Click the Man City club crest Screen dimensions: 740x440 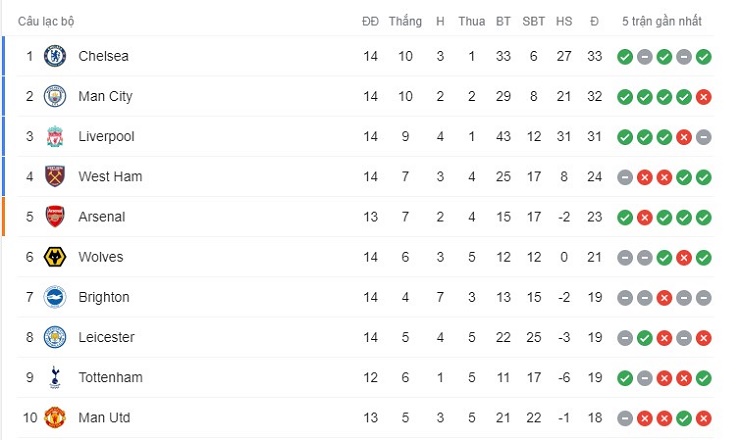tap(55, 96)
